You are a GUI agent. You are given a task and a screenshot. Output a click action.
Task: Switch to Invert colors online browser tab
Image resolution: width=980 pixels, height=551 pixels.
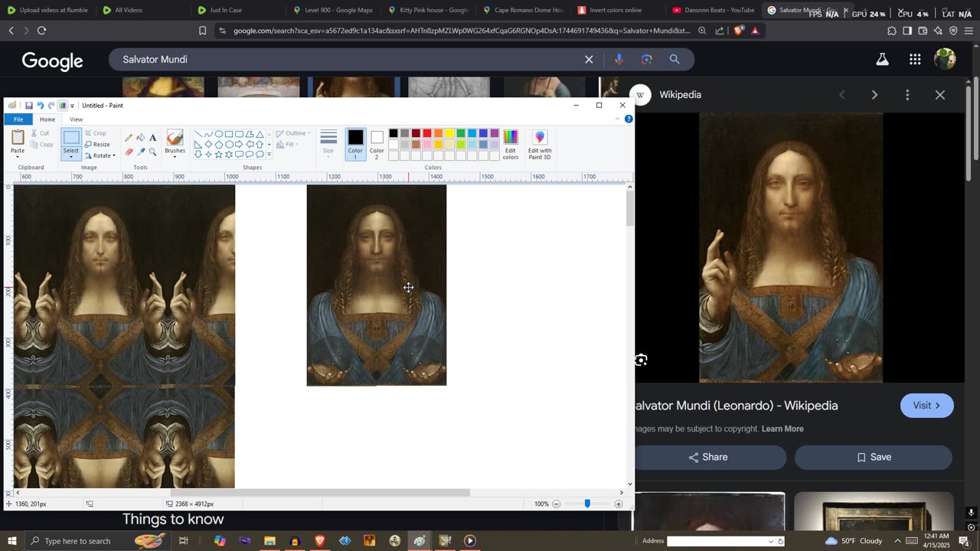pyautogui.click(x=616, y=10)
